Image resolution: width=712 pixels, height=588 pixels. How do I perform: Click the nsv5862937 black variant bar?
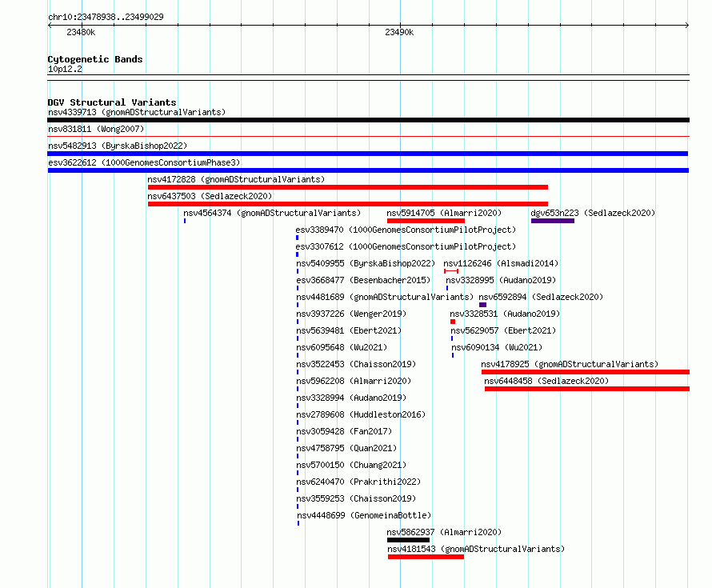[x=408, y=540]
